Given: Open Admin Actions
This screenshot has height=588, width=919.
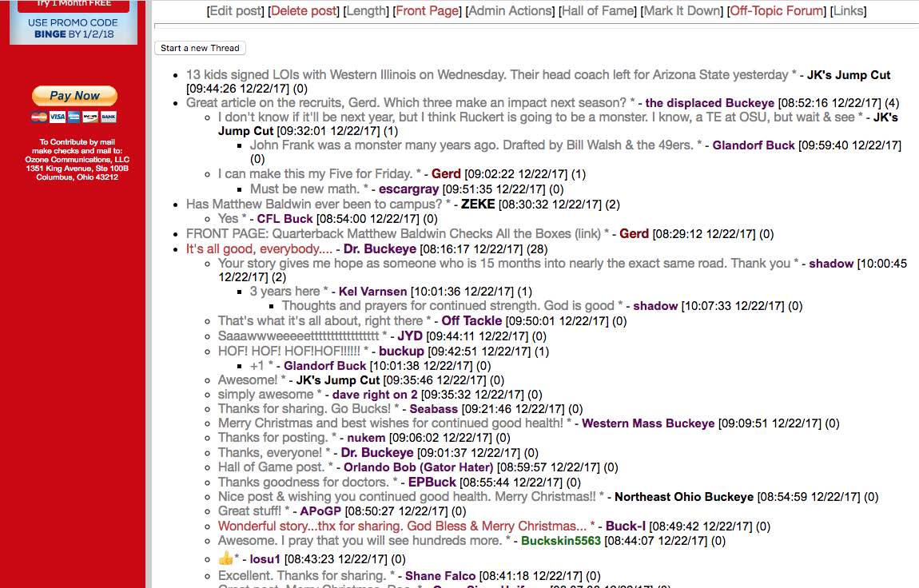Looking at the screenshot, I should pos(510,10).
